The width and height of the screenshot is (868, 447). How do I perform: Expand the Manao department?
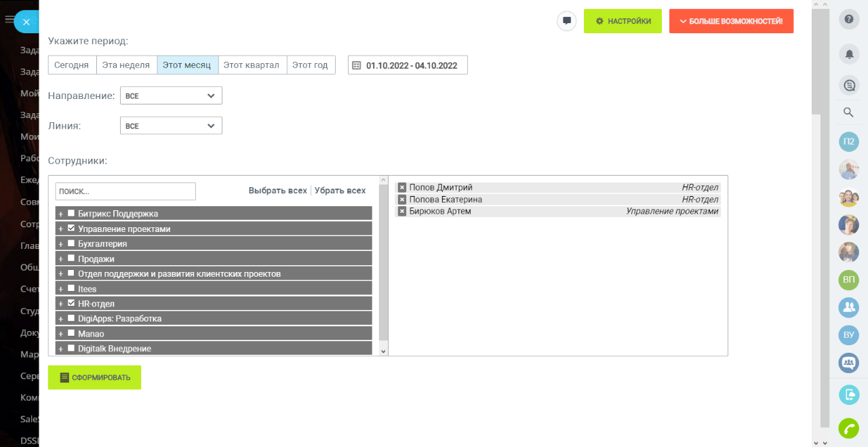pyautogui.click(x=60, y=334)
